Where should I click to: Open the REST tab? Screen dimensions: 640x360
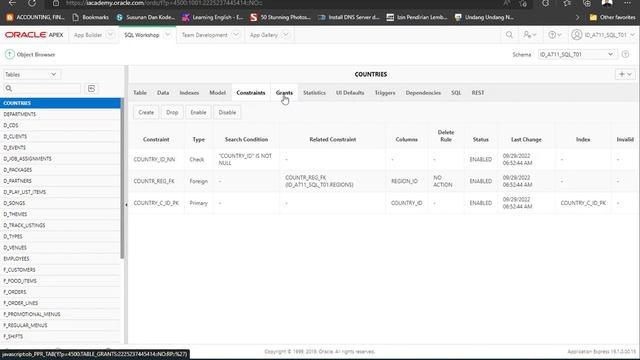pyautogui.click(x=478, y=93)
